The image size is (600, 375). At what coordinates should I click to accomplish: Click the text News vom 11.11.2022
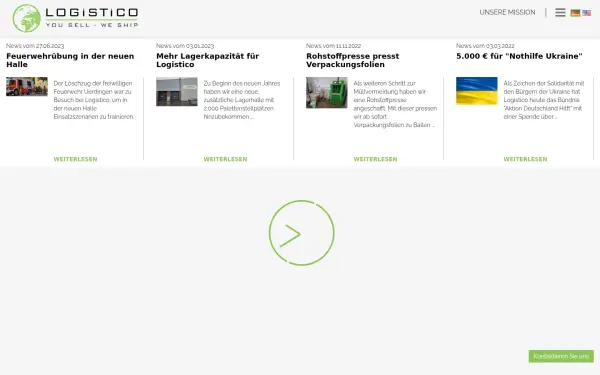pos(334,46)
